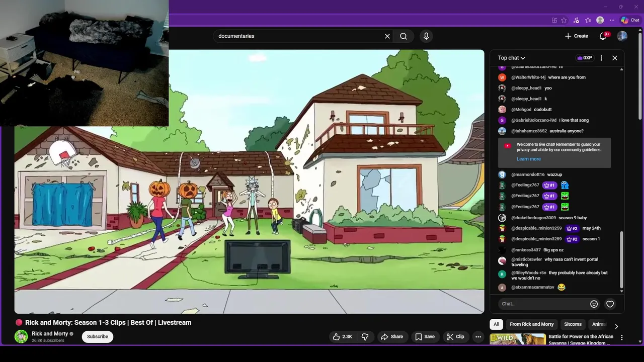Viewport: 644px width, 362px height.
Task: Dislike the video
Action: coord(365,337)
